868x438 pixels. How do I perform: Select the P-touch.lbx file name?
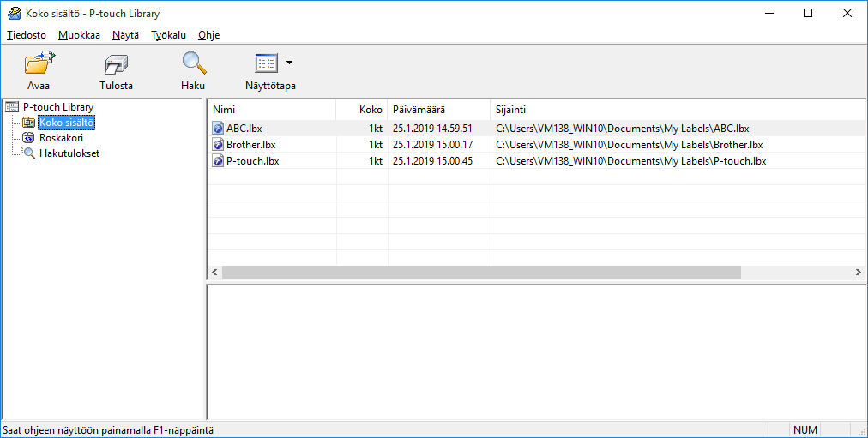click(x=252, y=161)
